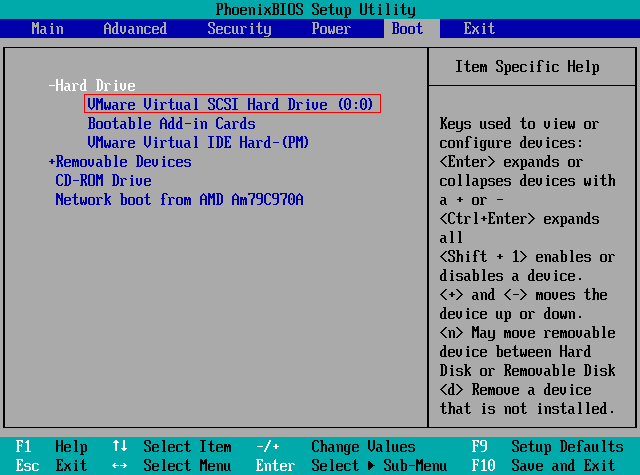Screen dimensions: 640x475
Task: Select Network boot from AMD Am79C970A
Action: coord(179,200)
